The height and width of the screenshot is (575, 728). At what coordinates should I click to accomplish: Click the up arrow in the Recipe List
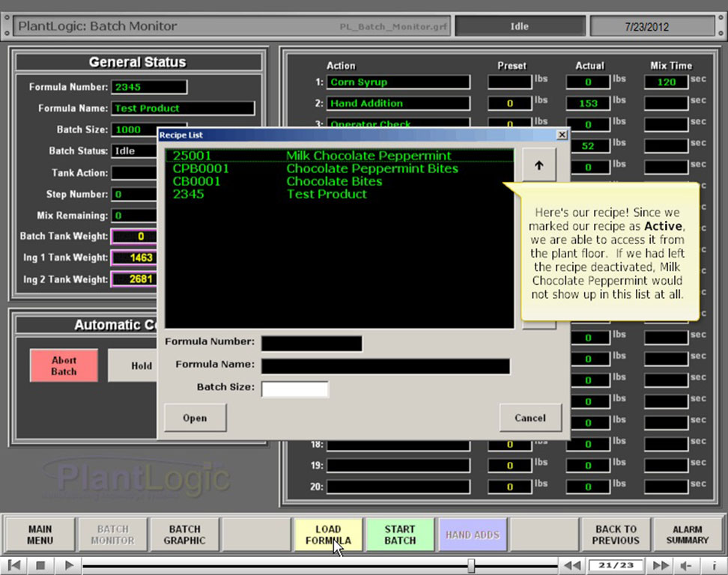[539, 165]
